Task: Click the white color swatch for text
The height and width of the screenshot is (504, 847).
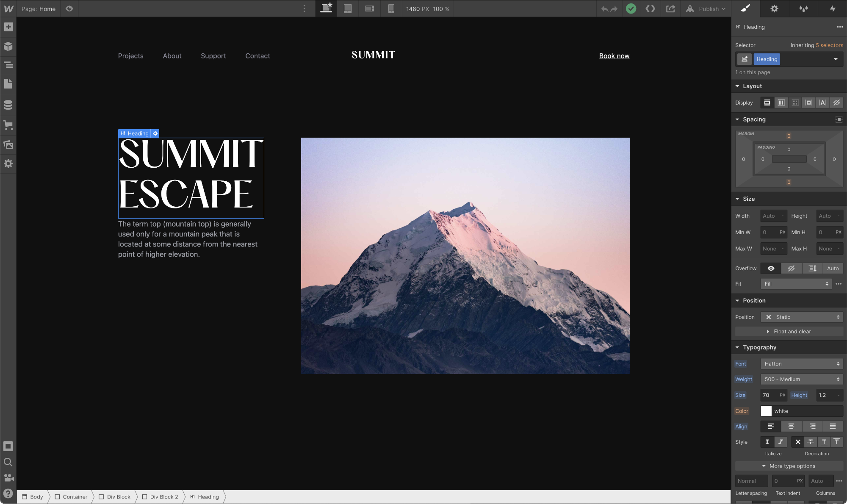Action: [x=766, y=410]
